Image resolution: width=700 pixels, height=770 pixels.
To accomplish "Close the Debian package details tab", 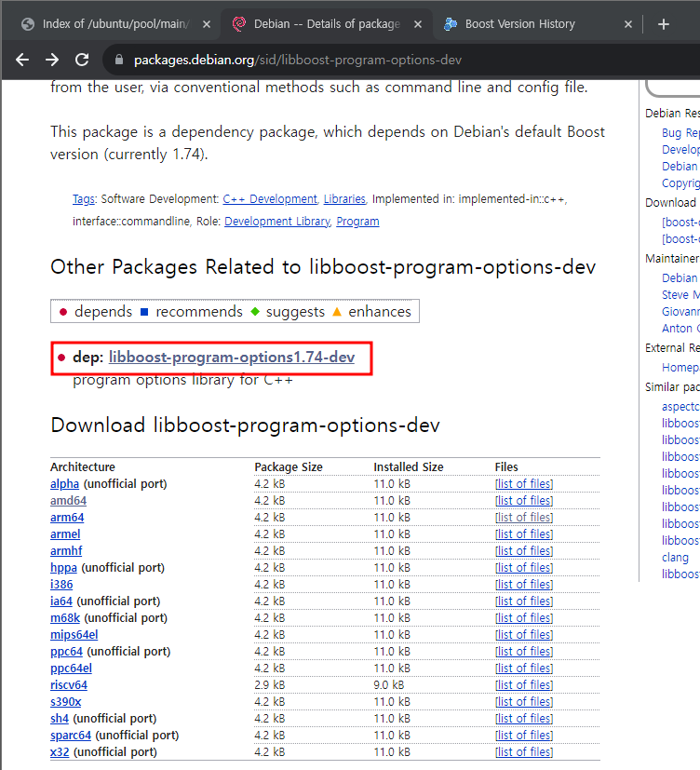I will 417,24.
